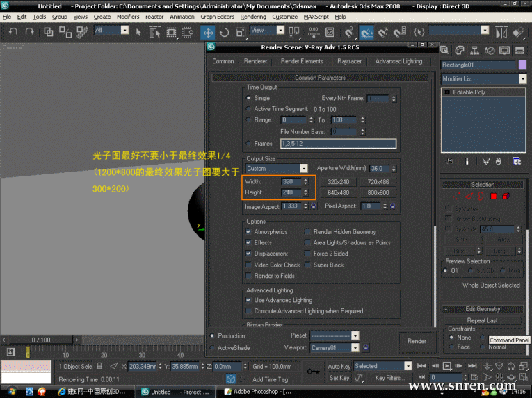Click the Undo arrow in main toolbar
This screenshot has width=532, height=398.
[x=13, y=32]
